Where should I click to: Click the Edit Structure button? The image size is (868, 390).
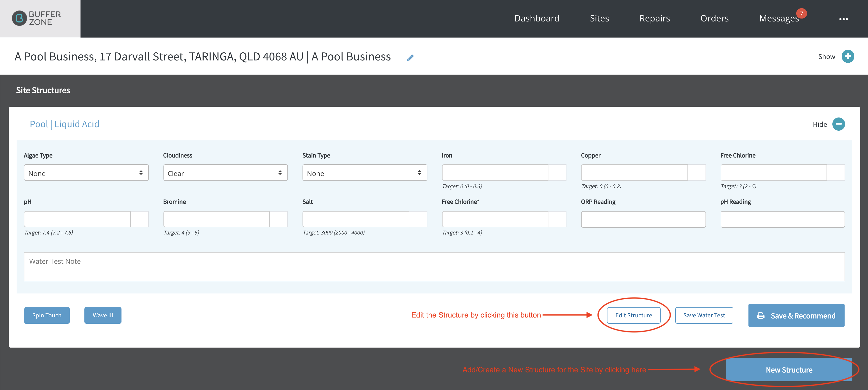(x=634, y=316)
